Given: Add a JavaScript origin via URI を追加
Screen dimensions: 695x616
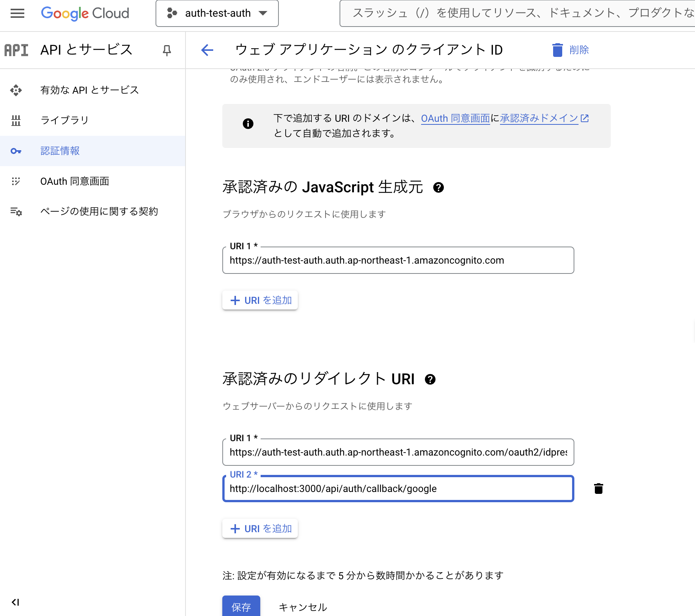Looking at the screenshot, I should tap(260, 300).
